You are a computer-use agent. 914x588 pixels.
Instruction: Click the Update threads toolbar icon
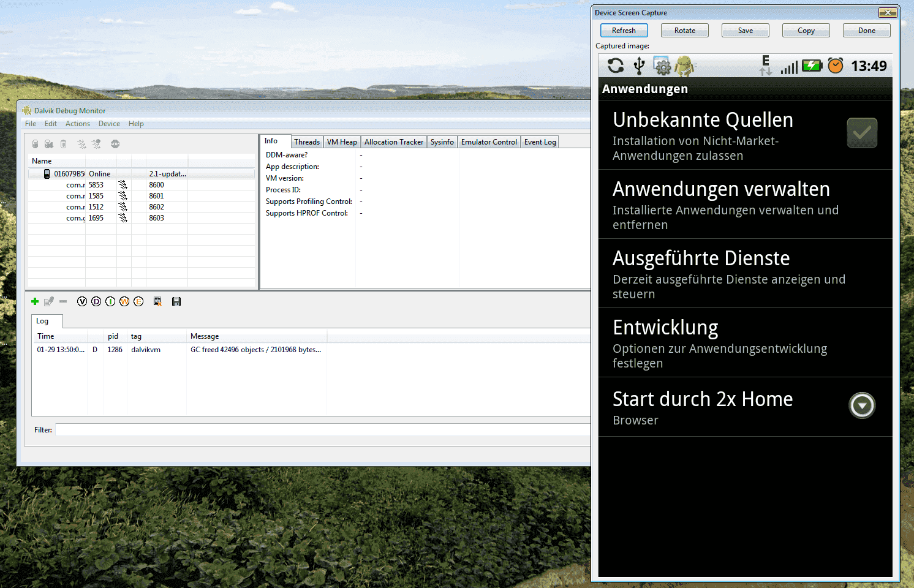(x=81, y=144)
